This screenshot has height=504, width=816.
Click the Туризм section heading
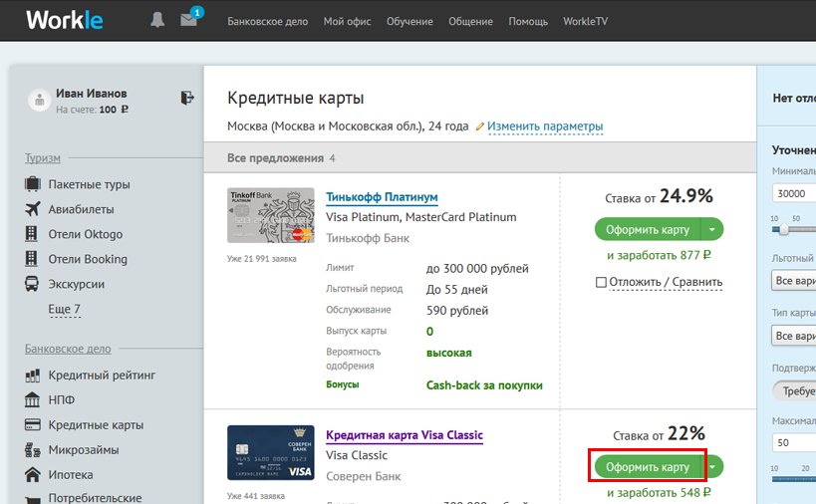43,157
